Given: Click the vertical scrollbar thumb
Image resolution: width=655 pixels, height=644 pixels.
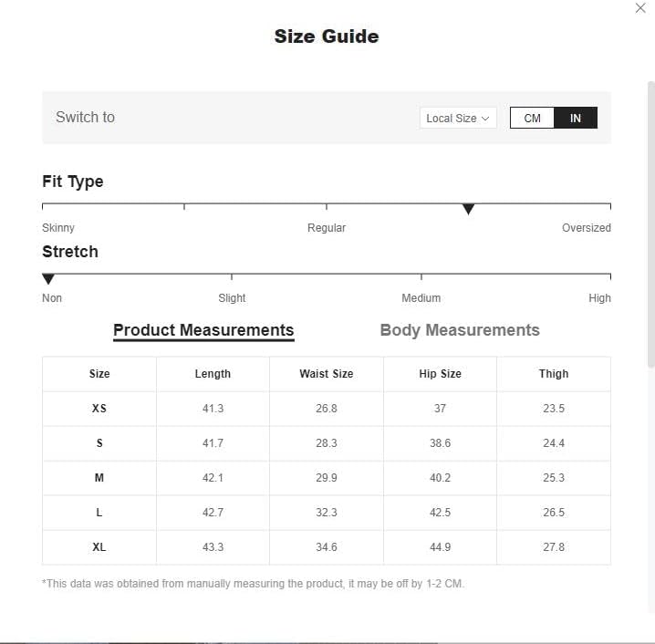Looking at the screenshot, I should pos(651,224).
